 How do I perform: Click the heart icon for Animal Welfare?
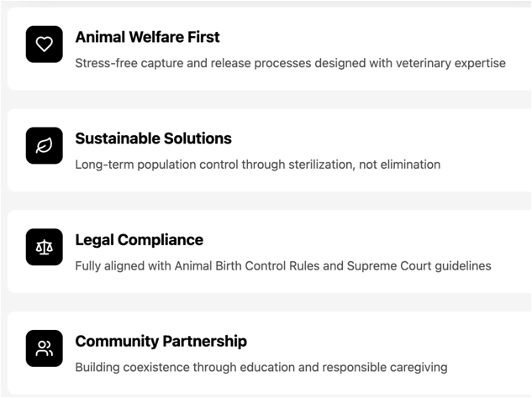(x=44, y=44)
